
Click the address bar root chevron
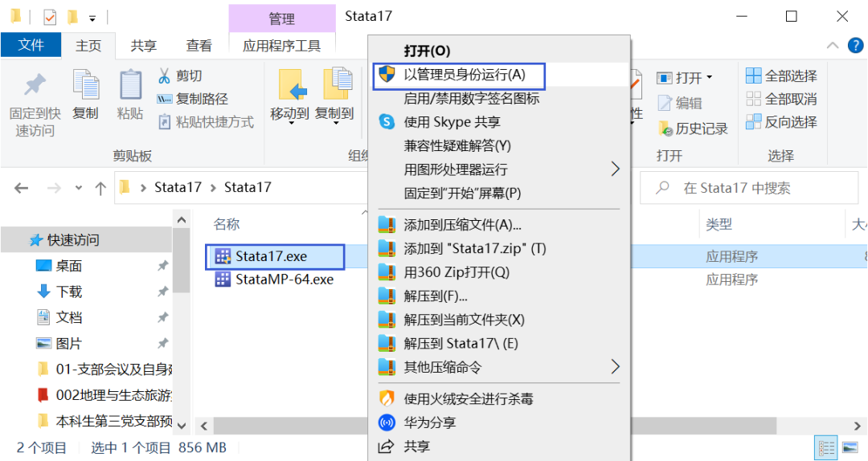143,188
